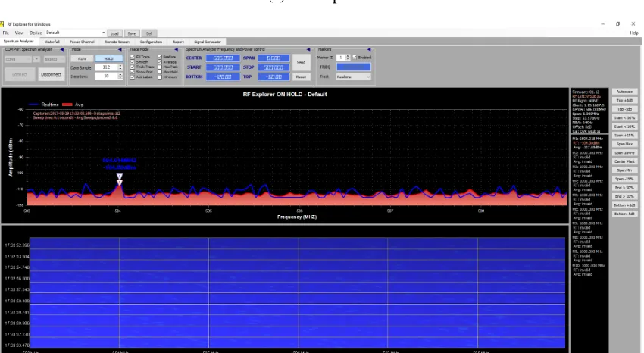Select the Spectrum Analyzer tab
The width and height of the screenshot is (644, 353).
(x=19, y=42)
